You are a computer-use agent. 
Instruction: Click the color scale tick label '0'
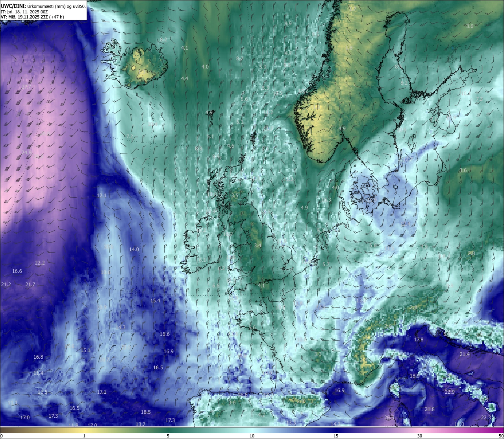2,436
